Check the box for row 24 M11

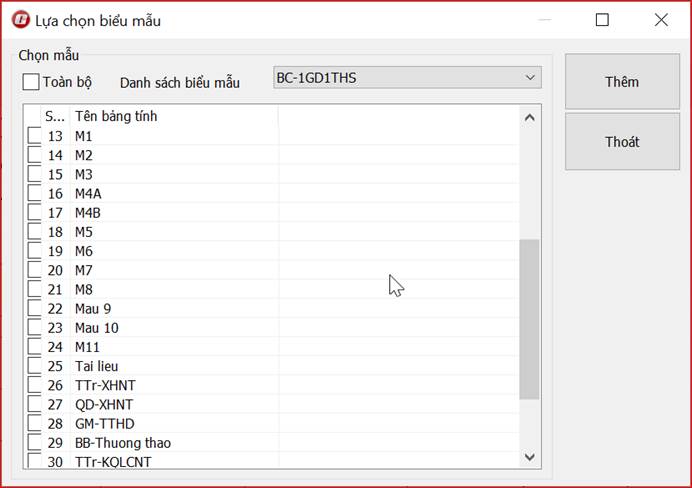pos(34,348)
